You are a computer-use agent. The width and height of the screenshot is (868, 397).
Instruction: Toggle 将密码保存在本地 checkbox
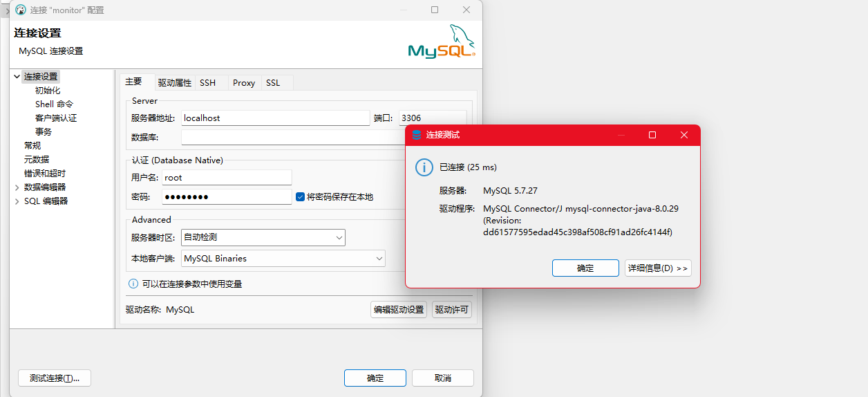(300, 196)
